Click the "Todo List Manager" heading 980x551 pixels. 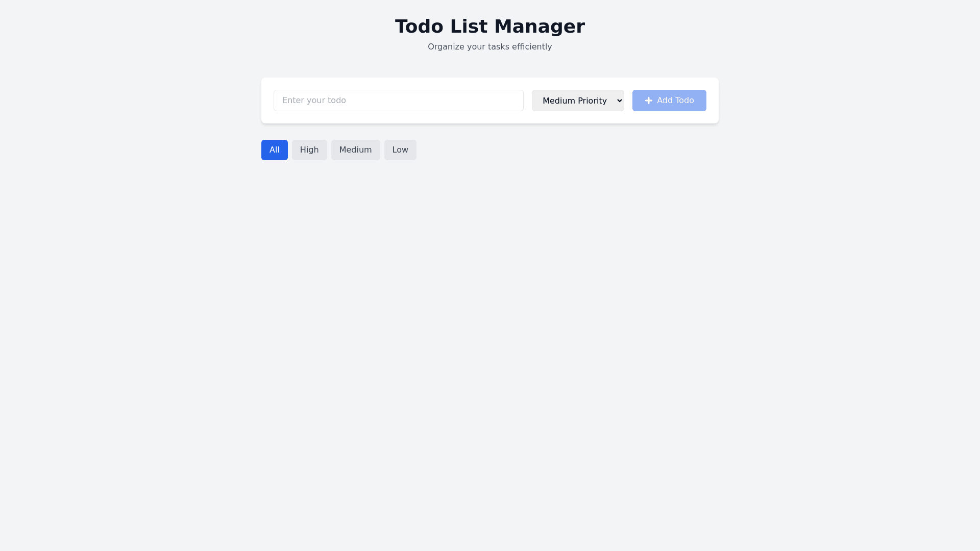[x=489, y=27]
